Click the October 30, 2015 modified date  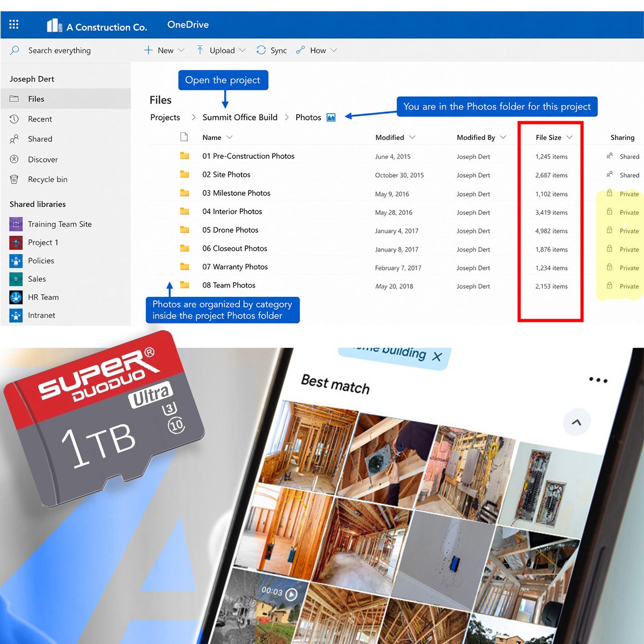[x=399, y=175]
